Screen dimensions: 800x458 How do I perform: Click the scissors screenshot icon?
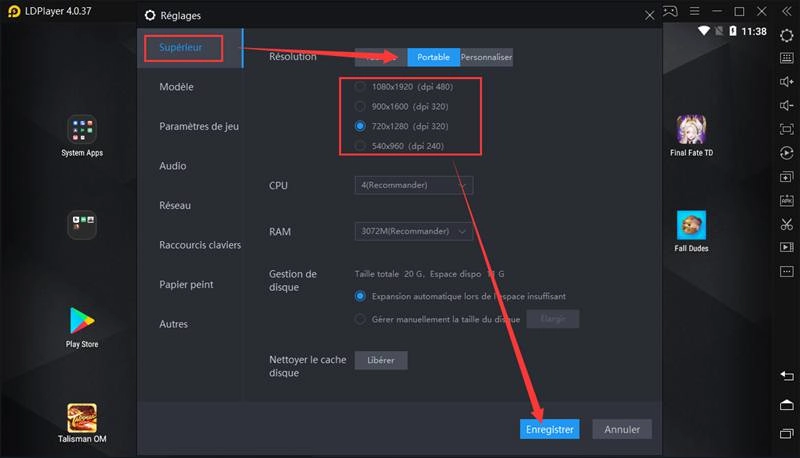pos(787,223)
